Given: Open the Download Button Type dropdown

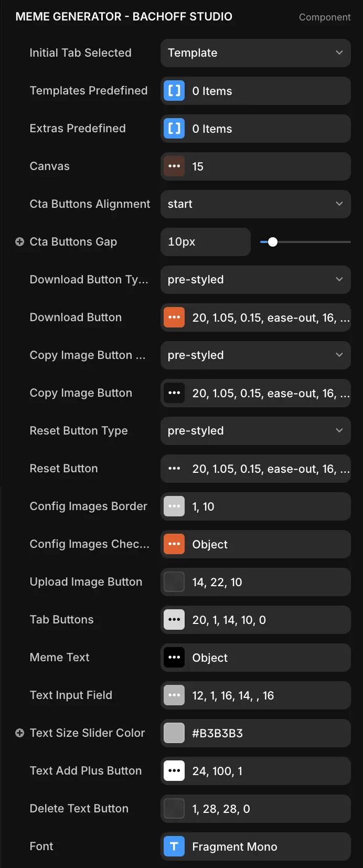Looking at the screenshot, I should coord(255,280).
